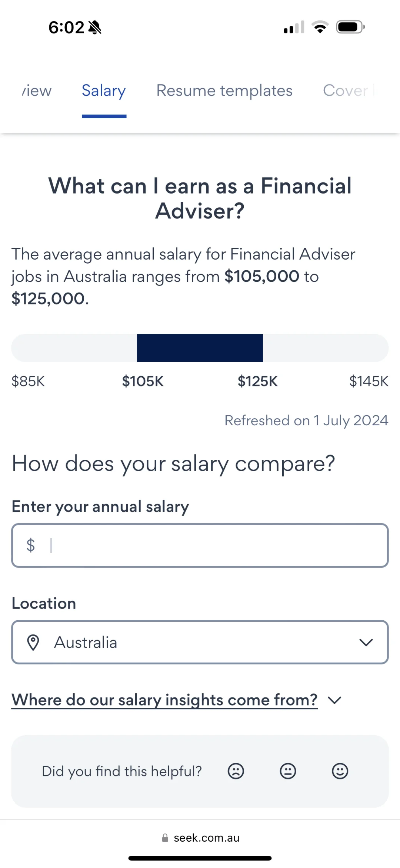Go to the partially hidden view tab
The height and width of the screenshot is (868, 400).
coord(37,90)
